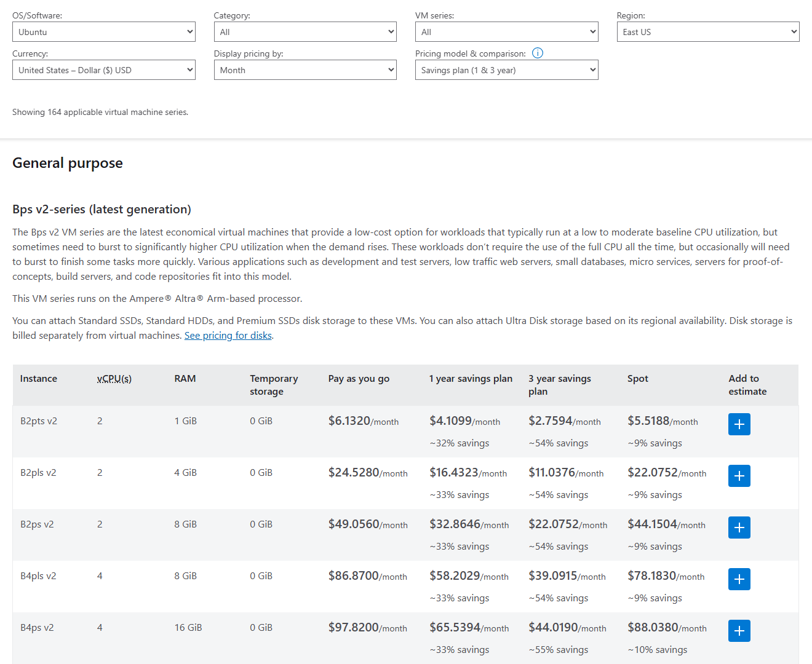The image size is (812, 664).
Task: Select the B2ps v2 instance name
Action: point(37,524)
